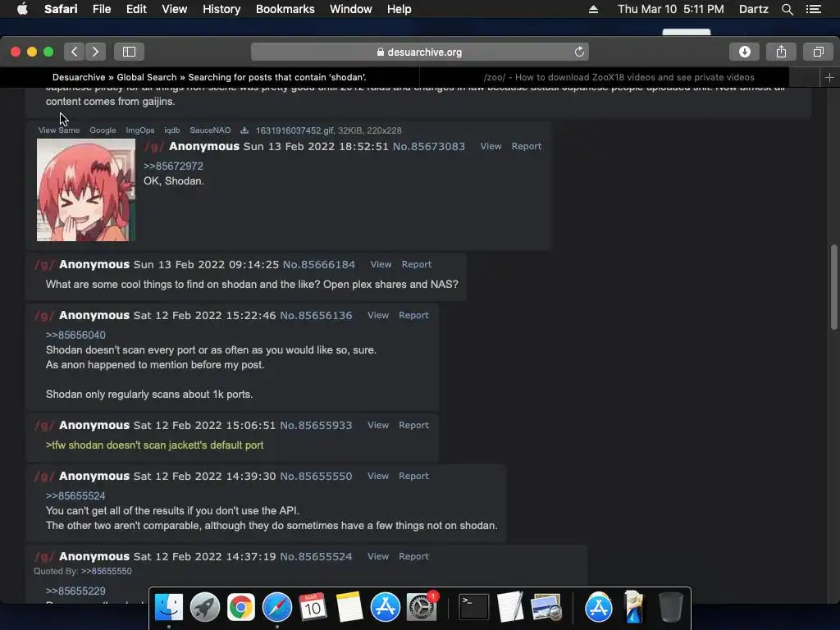Open the anime girl GIF thumbnail
Screen dimensions: 840x630
(x=85, y=189)
